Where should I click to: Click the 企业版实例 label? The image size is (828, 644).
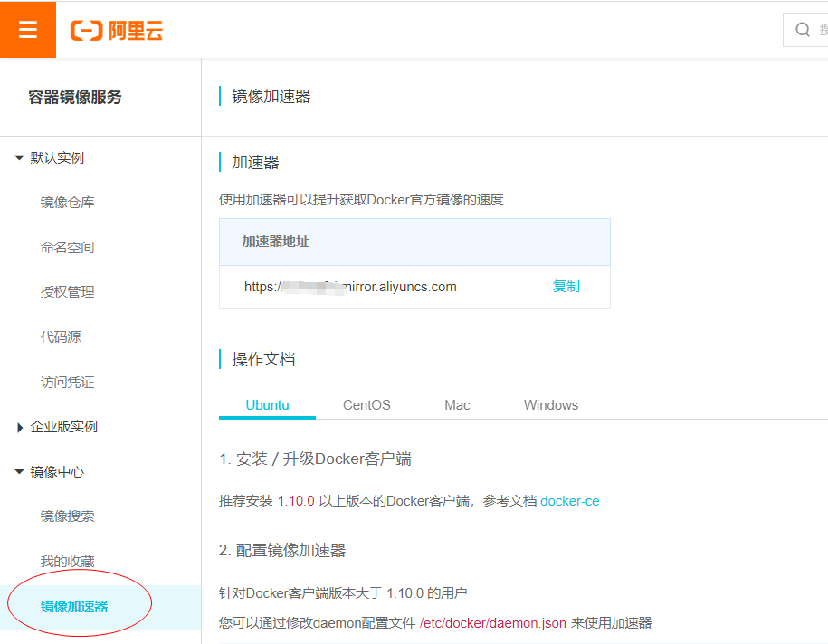click(x=64, y=427)
